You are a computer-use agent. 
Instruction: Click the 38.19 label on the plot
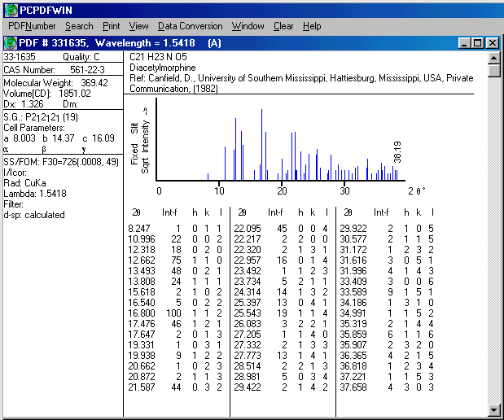pos(398,151)
